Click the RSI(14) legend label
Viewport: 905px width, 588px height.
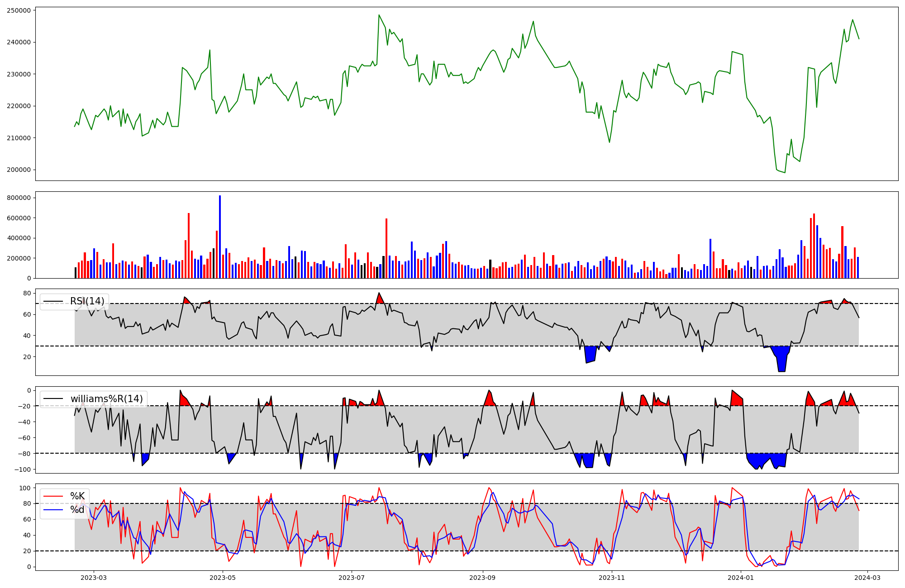click(87, 301)
